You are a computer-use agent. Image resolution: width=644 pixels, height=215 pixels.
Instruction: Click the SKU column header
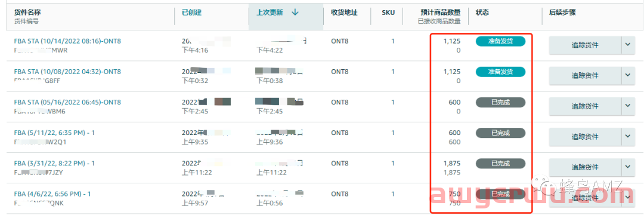(388, 13)
